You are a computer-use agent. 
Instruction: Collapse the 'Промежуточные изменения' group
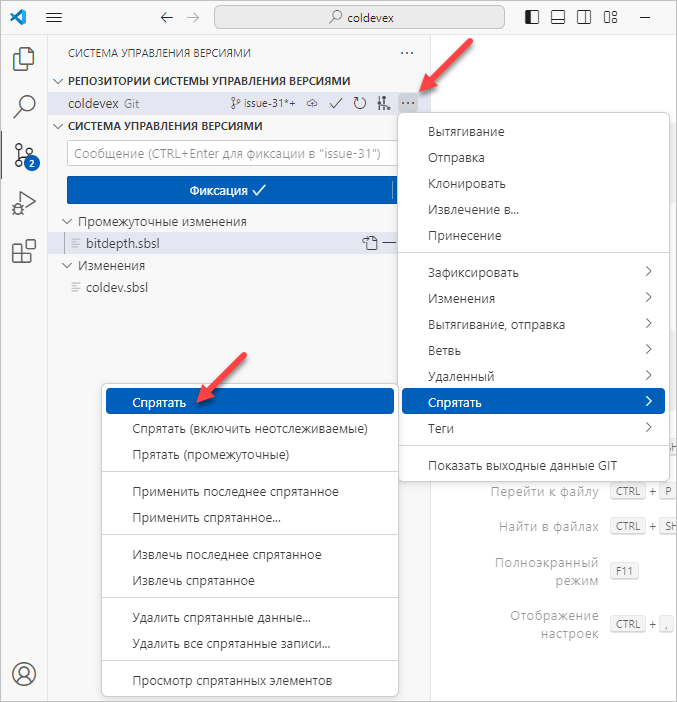(x=67, y=221)
